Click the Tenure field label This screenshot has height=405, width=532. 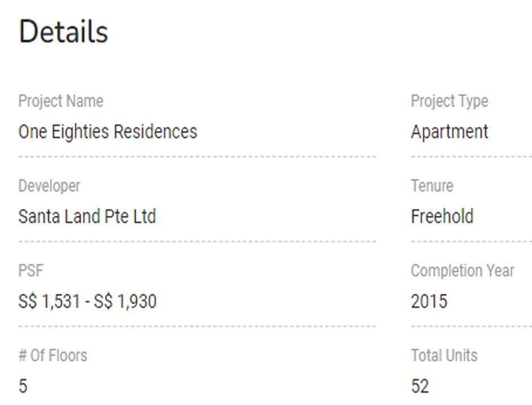[x=432, y=186]
